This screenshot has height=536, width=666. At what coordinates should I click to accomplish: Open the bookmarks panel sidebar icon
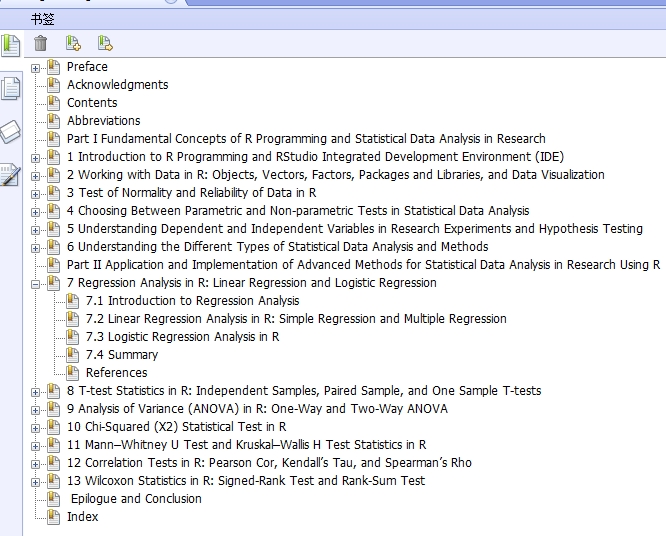tap(11, 45)
